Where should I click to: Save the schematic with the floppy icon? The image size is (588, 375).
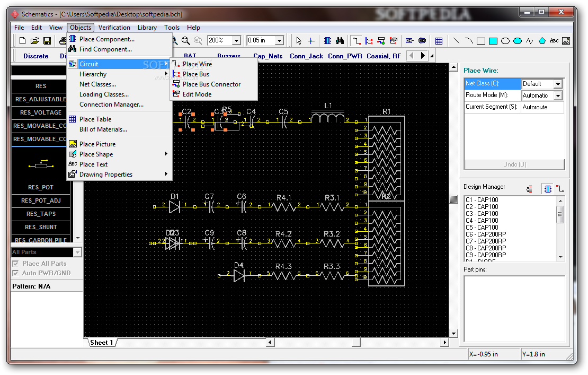click(47, 40)
